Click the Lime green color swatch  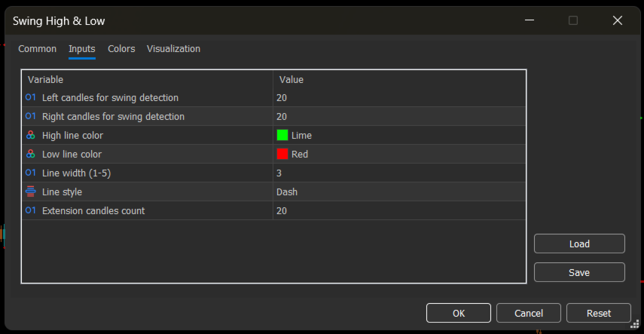click(x=282, y=135)
